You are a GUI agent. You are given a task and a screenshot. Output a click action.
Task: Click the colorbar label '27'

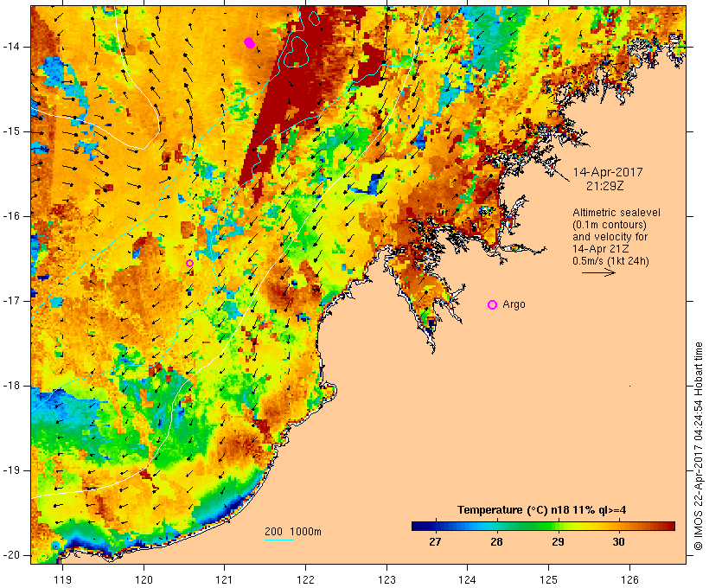[x=435, y=542]
